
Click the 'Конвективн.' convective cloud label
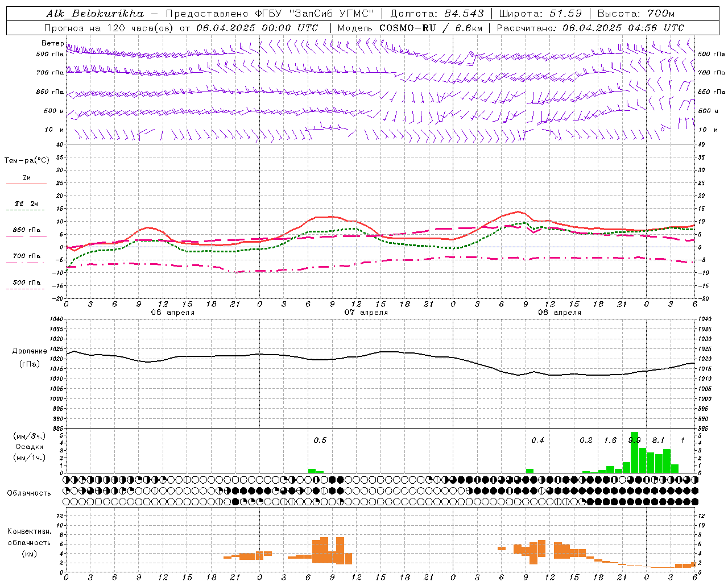[30, 531]
